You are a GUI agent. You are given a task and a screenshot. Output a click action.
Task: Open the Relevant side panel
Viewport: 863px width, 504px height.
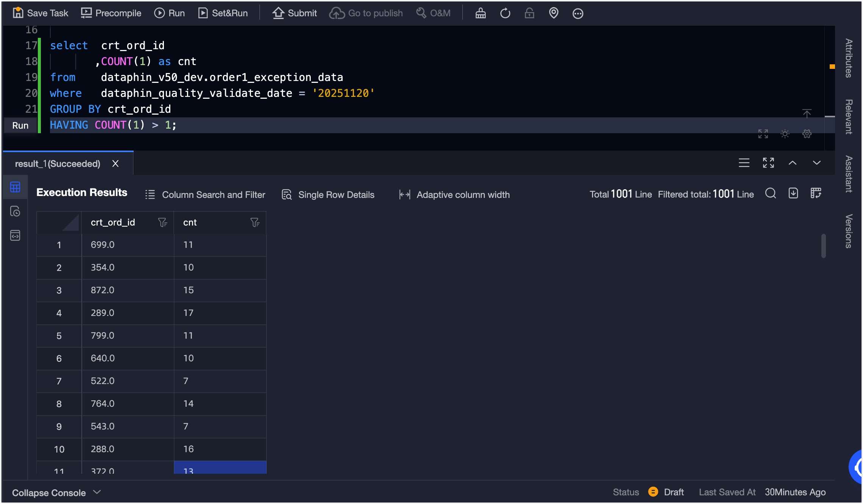point(849,117)
